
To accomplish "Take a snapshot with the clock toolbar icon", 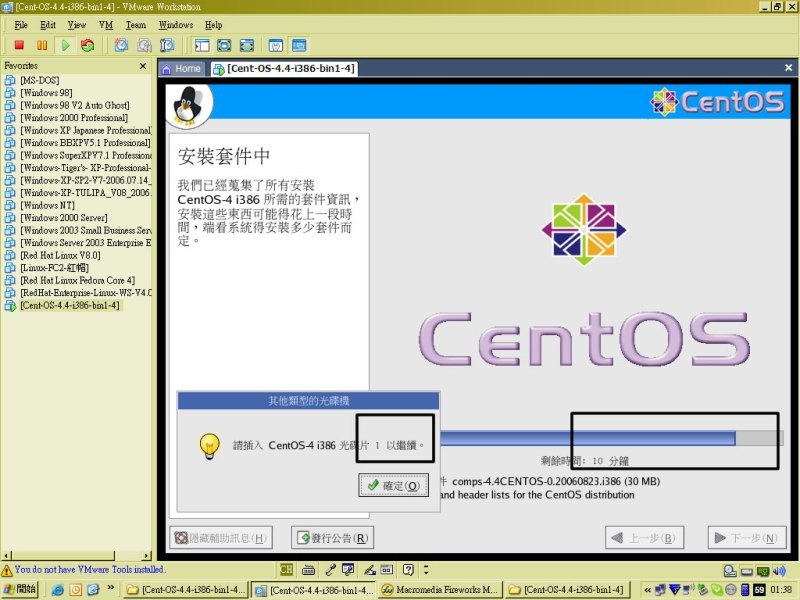I will 121,45.
